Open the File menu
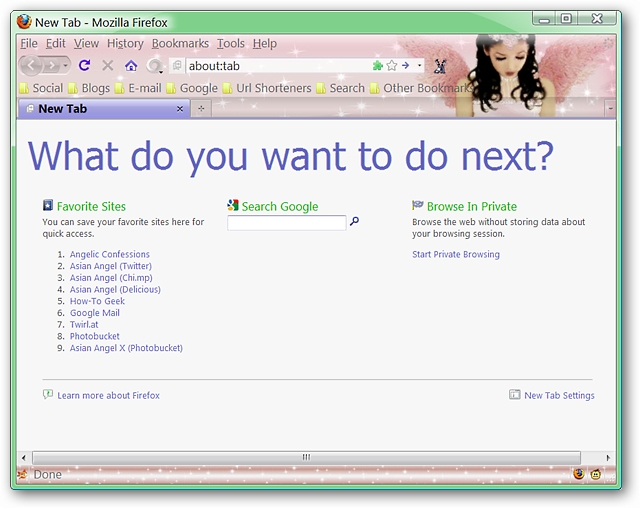This screenshot has height=508, width=640. coord(29,43)
